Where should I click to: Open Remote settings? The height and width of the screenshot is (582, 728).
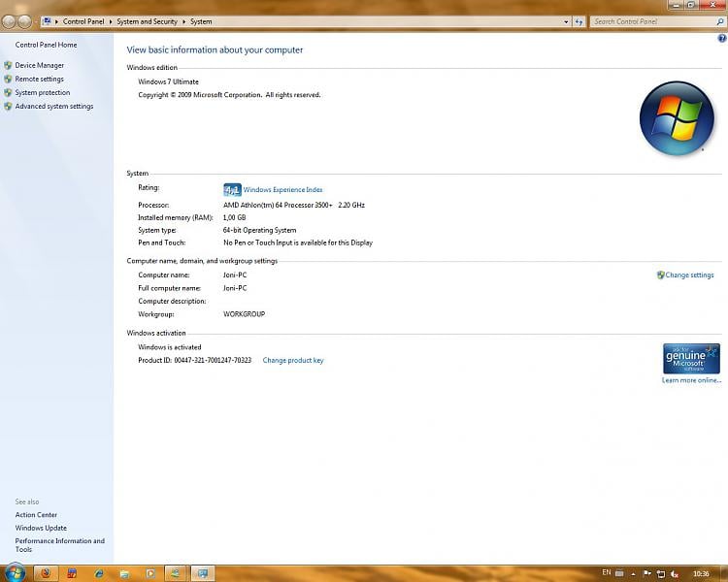pos(40,79)
